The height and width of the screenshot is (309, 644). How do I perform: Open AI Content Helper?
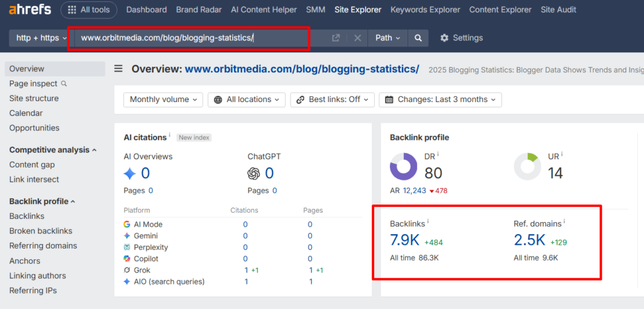point(264,10)
